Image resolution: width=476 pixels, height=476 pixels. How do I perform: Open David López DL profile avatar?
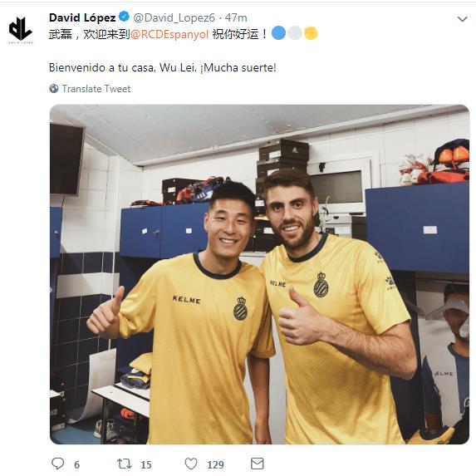[x=21, y=29]
